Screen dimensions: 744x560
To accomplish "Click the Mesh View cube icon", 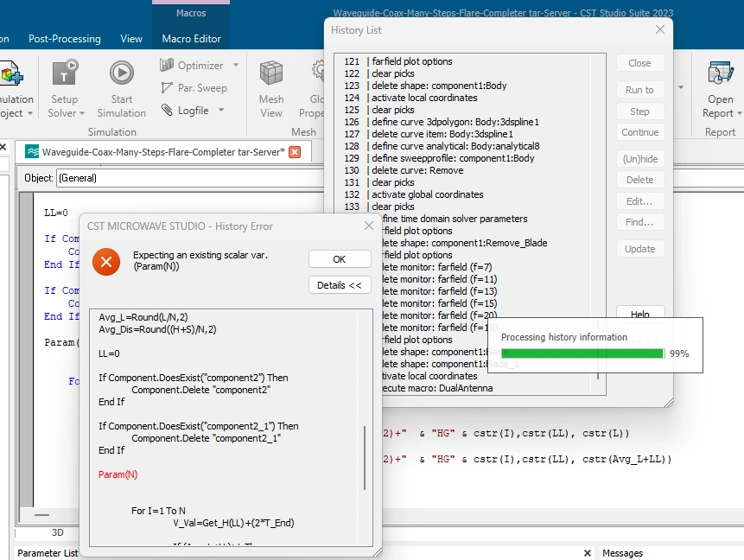I will click(x=271, y=73).
